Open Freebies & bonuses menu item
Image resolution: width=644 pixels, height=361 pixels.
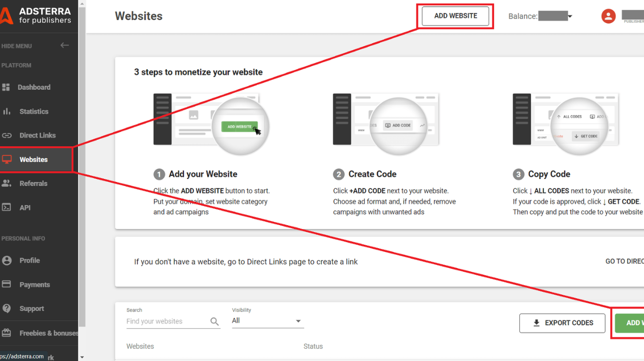(48, 333)
